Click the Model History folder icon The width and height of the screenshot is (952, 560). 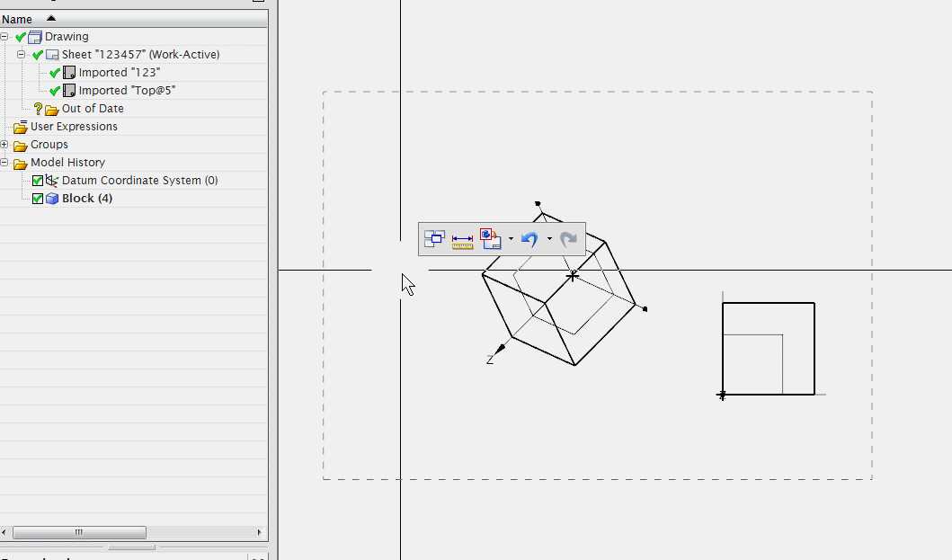point(21,164)
